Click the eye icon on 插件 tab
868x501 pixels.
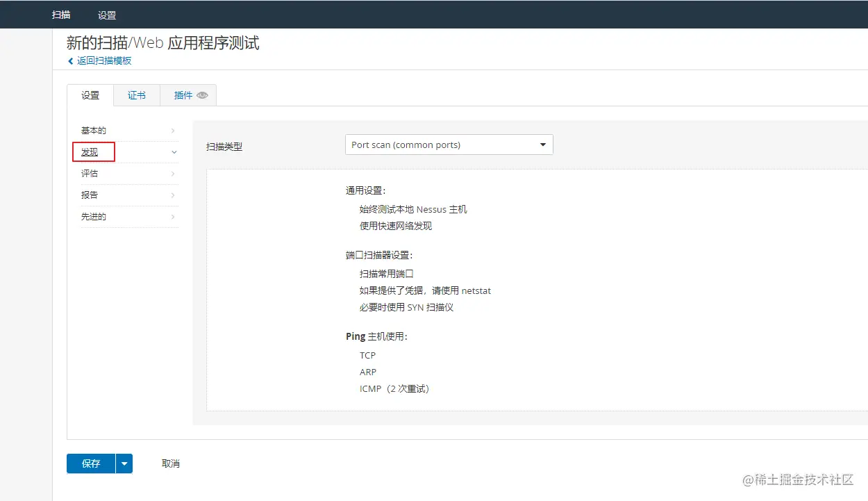pyautogui.click(x=202, y=96)
